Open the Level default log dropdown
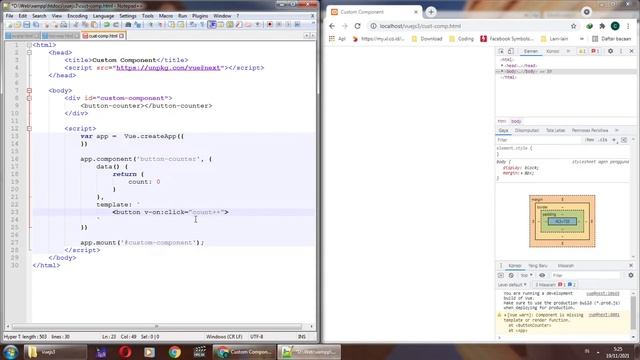 (512, 284)
